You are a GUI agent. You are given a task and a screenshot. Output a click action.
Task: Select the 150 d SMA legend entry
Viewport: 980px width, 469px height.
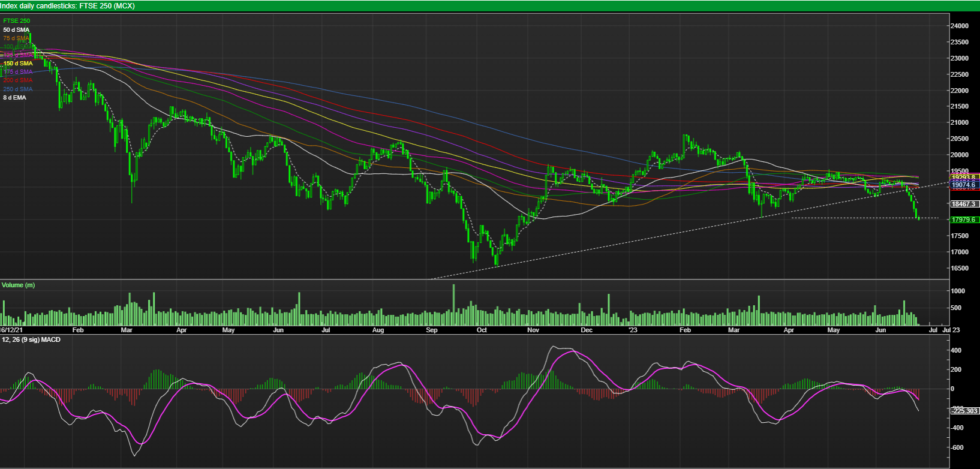18,63
